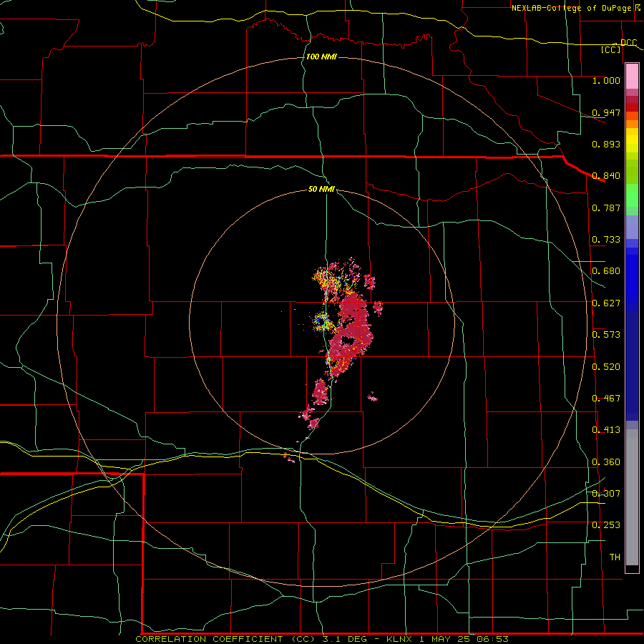Click the CORRELATION COEFFICIENT (CC) footer title
The height and width of the screenshot is (644, 644).
[226, 639]
